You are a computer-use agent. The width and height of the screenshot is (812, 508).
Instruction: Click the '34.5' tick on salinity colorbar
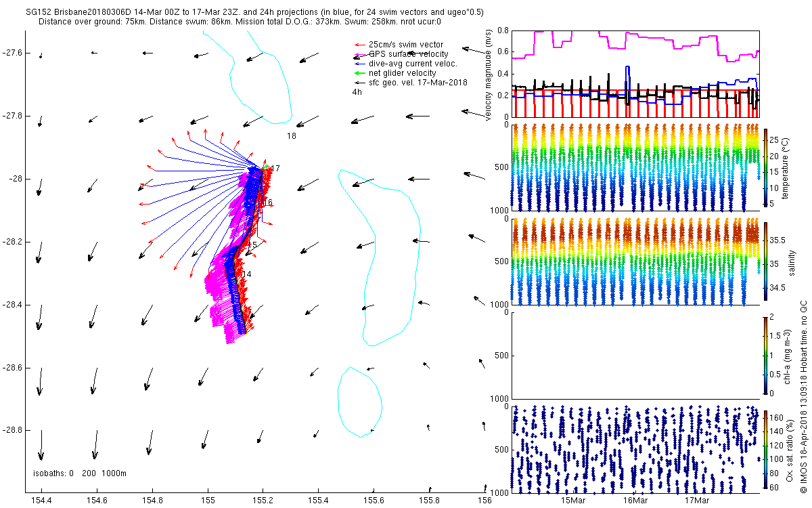point(778,288)
